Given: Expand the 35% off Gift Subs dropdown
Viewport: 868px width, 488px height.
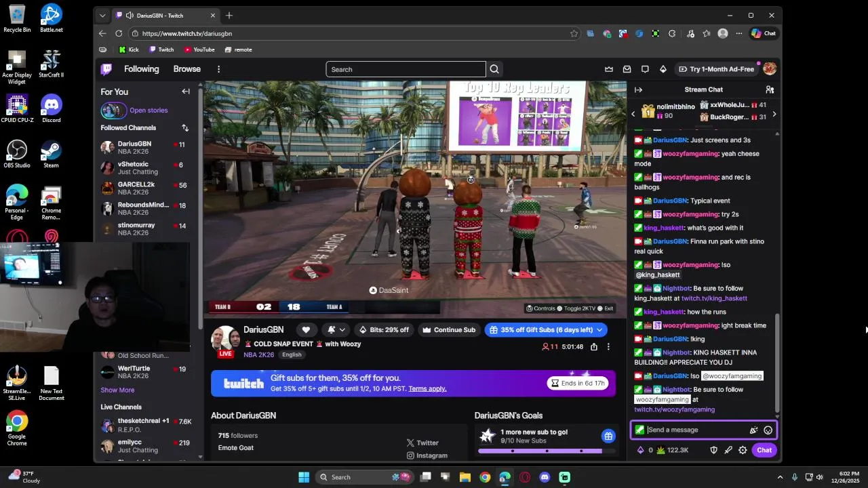Looking at the screenshot, I should [599, 330].
